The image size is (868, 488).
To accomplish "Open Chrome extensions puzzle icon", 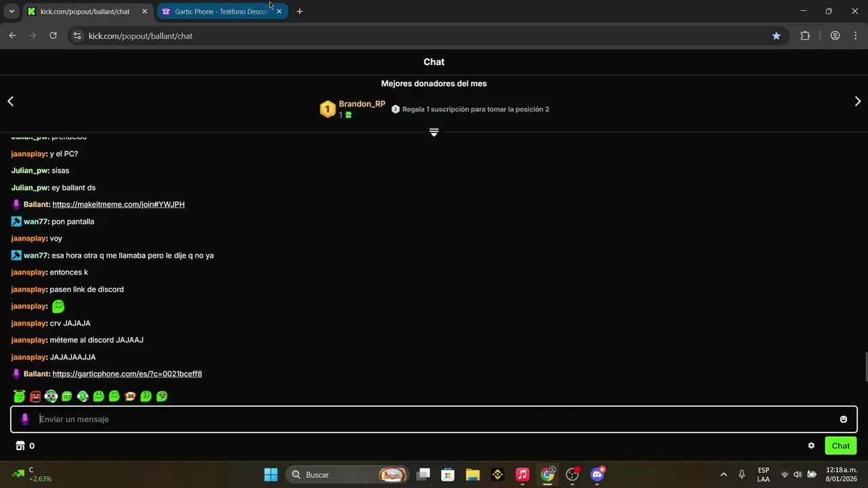I will click(x=805, y=36).
